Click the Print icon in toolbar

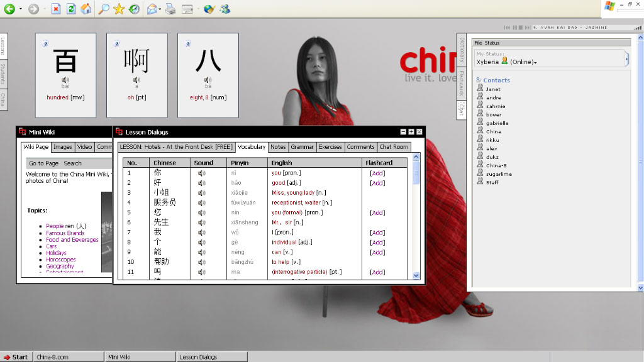[170, 9]
